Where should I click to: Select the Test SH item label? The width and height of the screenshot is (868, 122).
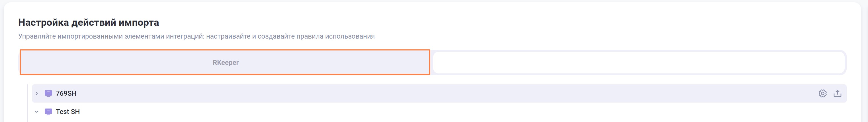pyautogui.click(x=68, y=111)
